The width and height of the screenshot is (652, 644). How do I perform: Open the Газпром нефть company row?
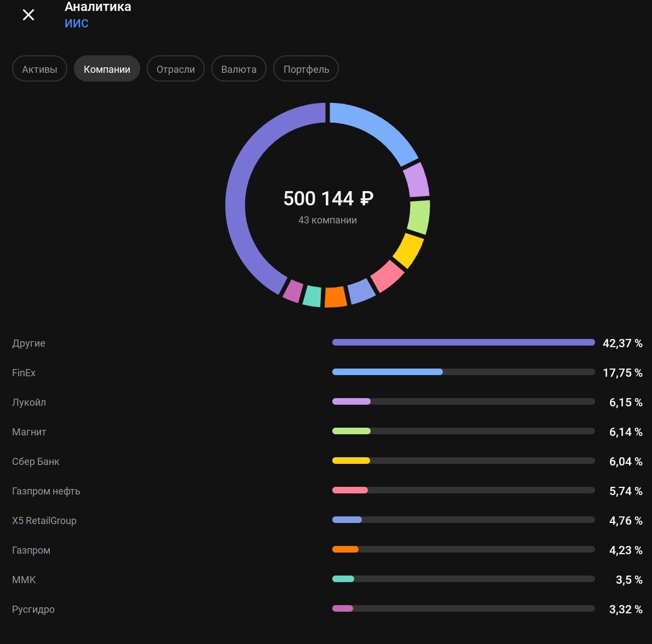[x=327, y=491]
